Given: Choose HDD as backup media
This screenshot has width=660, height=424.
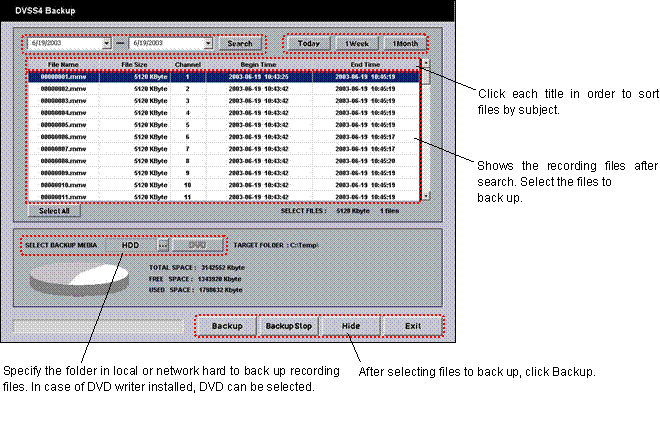Looking at the screenshot, I should (x=130, y=245).
